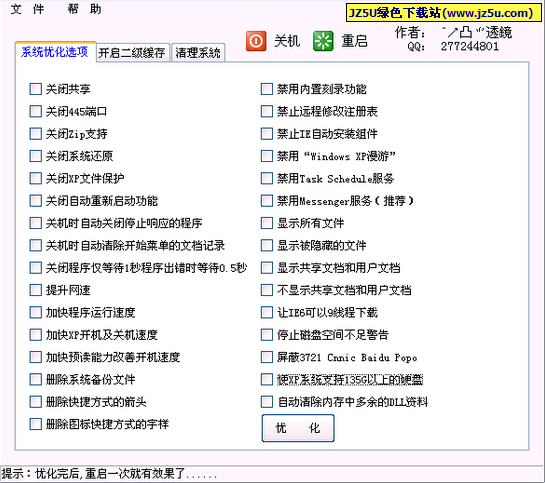This screenshot has width=545, height=483.
Task: Enable the 关闭445端口 option
Action: tap(35, 111)
